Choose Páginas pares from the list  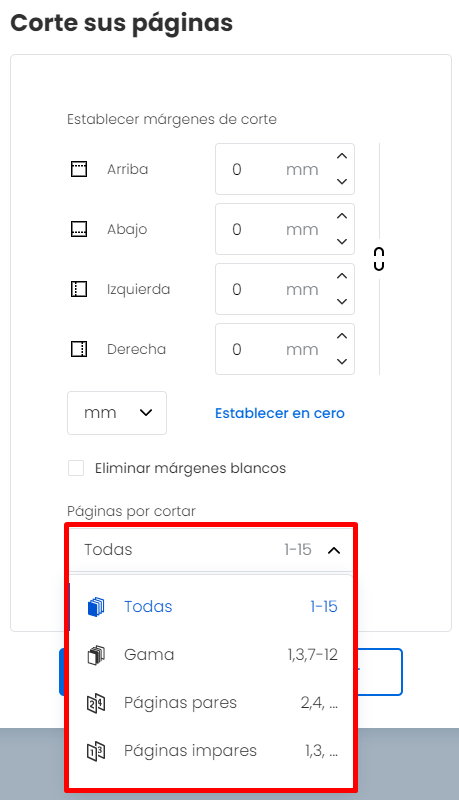(x=211, y=703)
